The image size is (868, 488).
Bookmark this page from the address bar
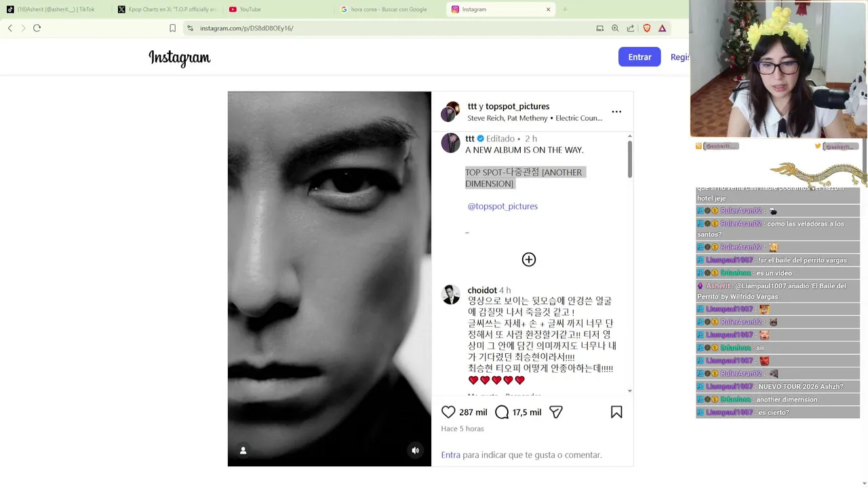(x=172, y=28)
